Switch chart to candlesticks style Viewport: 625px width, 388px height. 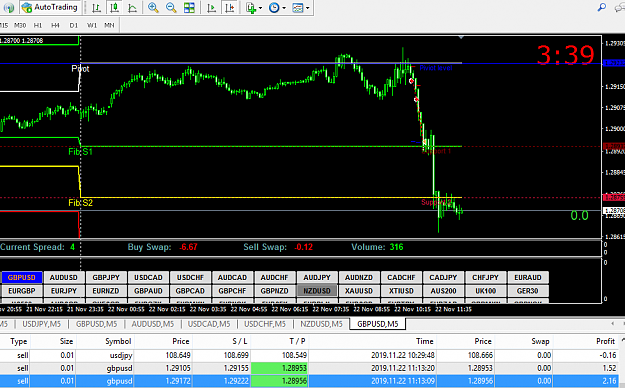114,8
